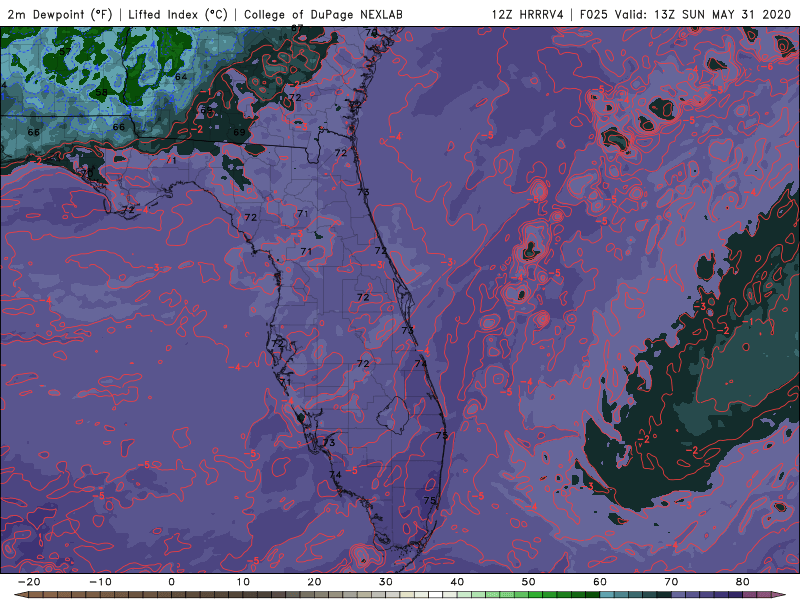
Task: Click the 20 label on the color scale
Action: 314,582
